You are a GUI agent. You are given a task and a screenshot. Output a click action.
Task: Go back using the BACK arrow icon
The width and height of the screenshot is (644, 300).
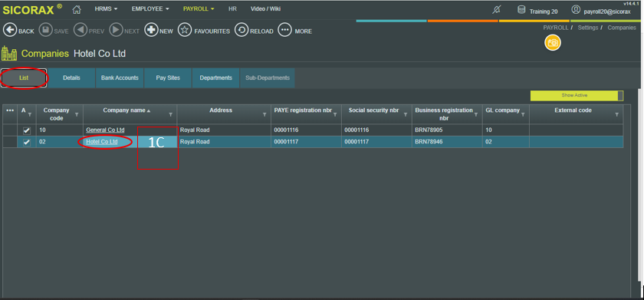pos(10,31)
